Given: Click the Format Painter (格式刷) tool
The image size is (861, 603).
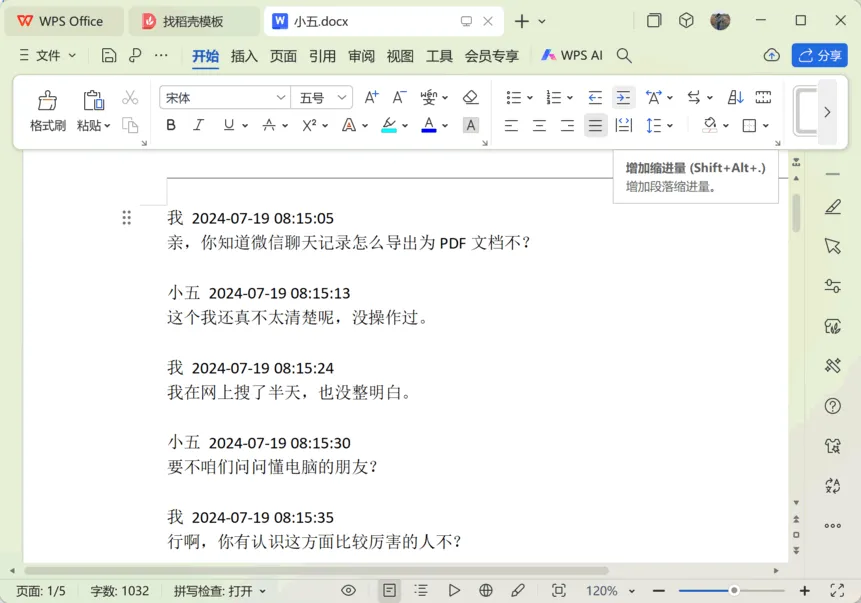Looking at the screenshot, I should [47, 111].
